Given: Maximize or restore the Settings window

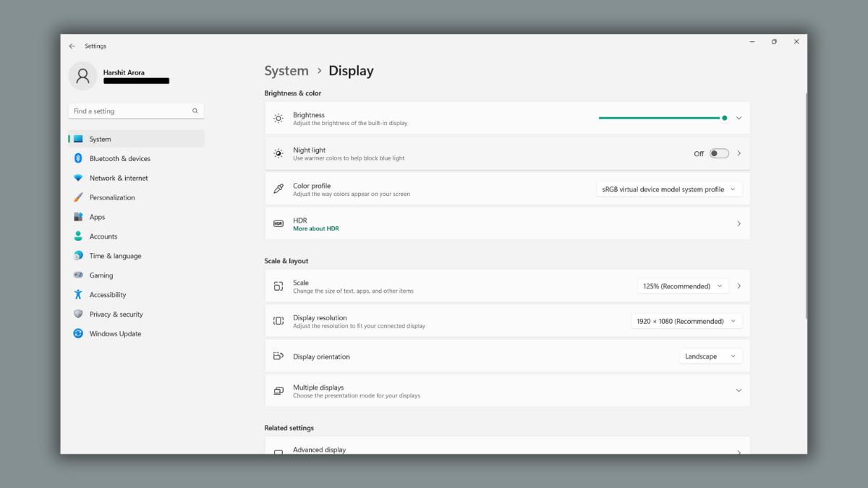Looking at the screenshot, I should pyautogui.click(x=774, y=42).
